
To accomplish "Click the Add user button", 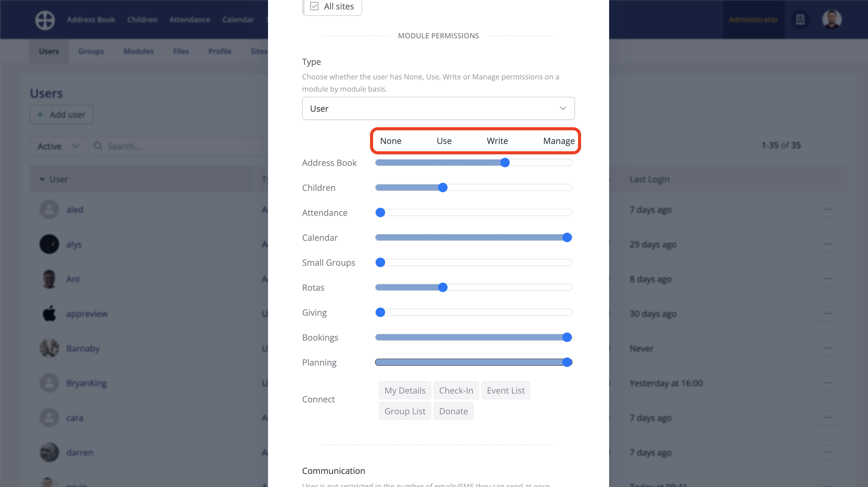I will point(61,114).
